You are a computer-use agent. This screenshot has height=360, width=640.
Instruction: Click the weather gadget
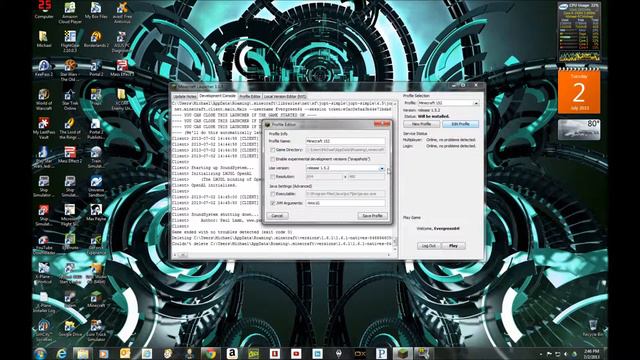point(579,129)
